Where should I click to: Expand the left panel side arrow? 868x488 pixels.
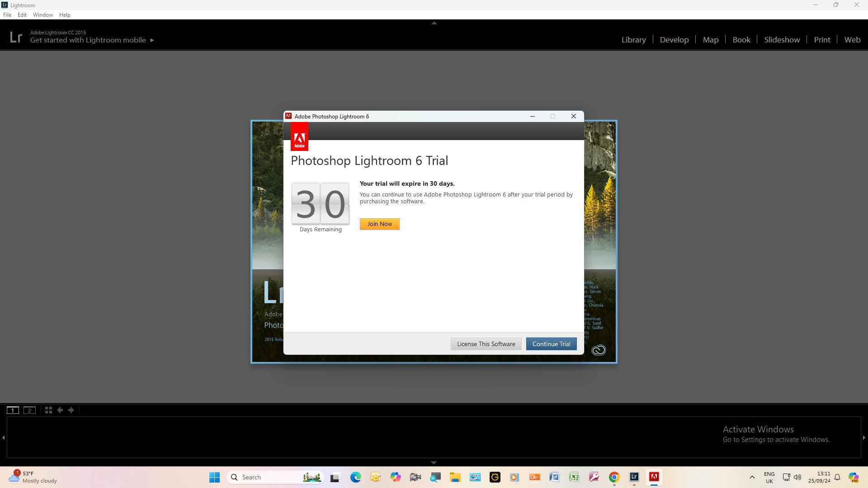pyautogui.click(x=4, y=437)
